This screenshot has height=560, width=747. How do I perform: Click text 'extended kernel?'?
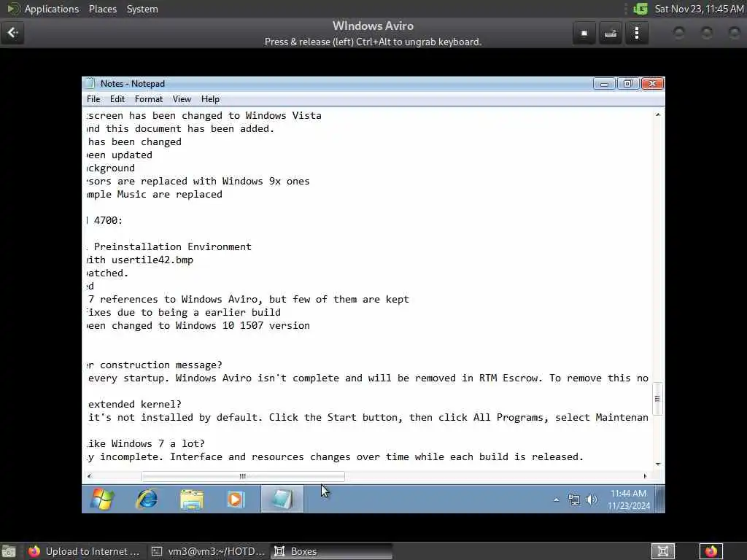tap(135, 404)
